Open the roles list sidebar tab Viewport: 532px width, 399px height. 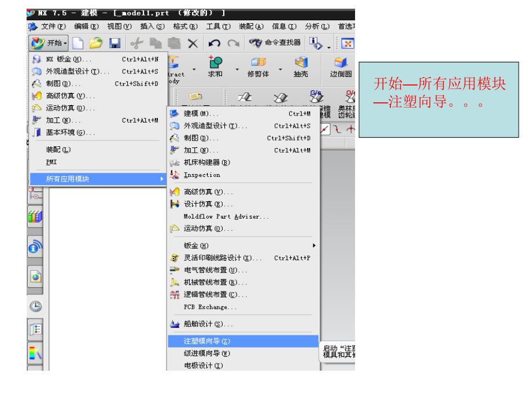(35, 330)
